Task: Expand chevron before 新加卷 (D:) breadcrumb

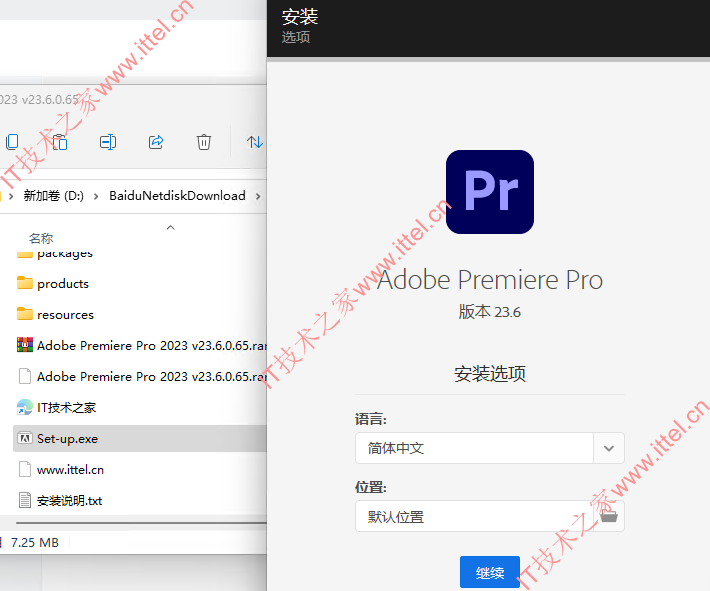Action: 11,196
